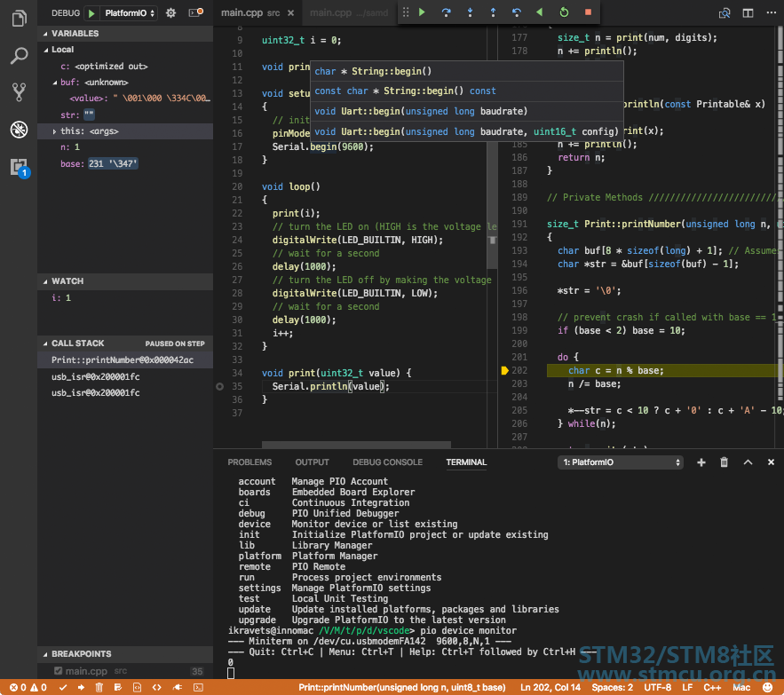The width and height of the screenshot is (784, 695).
Task: Switch to the Debug Console tab
Action: point(387,462)
